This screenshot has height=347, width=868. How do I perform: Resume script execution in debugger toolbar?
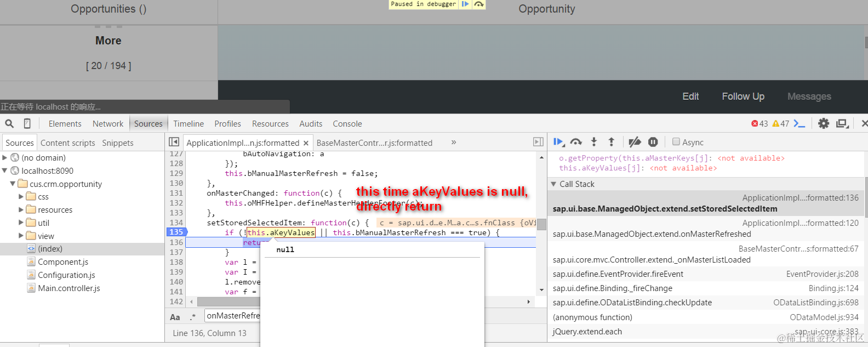click(558, 142)
